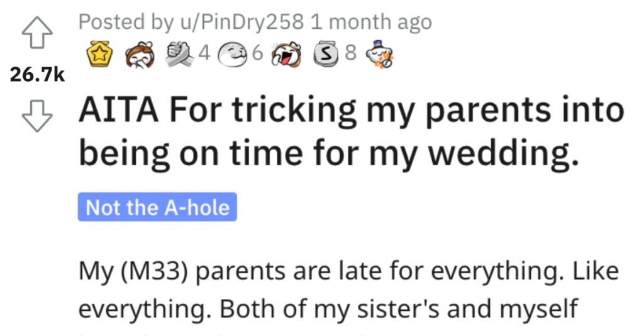Open the u/PinDry258 user profile

tap(241, 22)
